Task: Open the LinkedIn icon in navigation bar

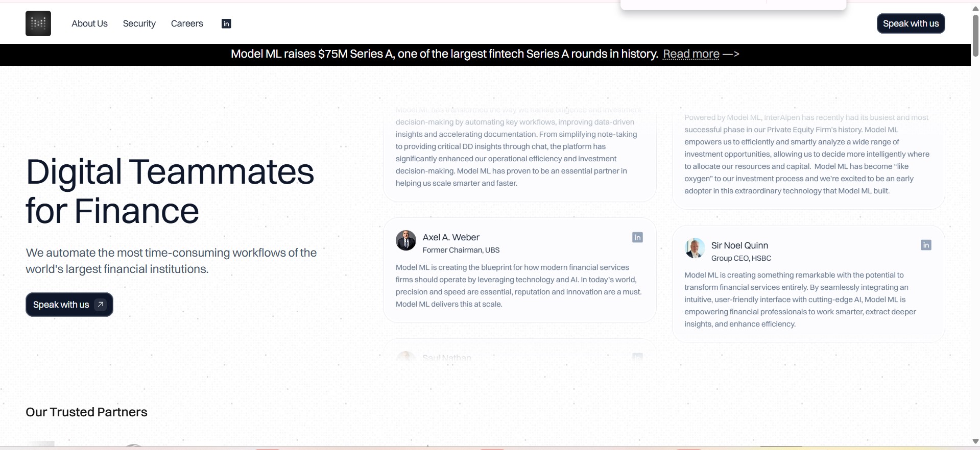Action: [x=226, y=23]
